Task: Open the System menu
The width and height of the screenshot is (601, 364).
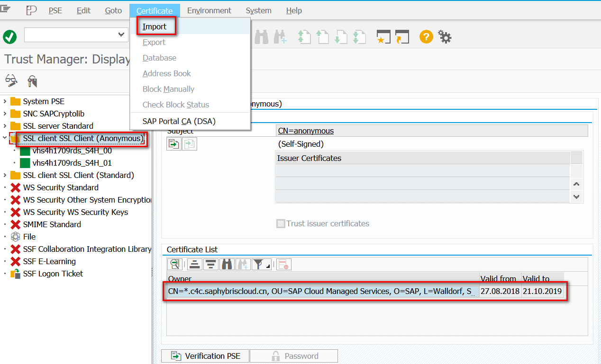Action: [259, 10]
